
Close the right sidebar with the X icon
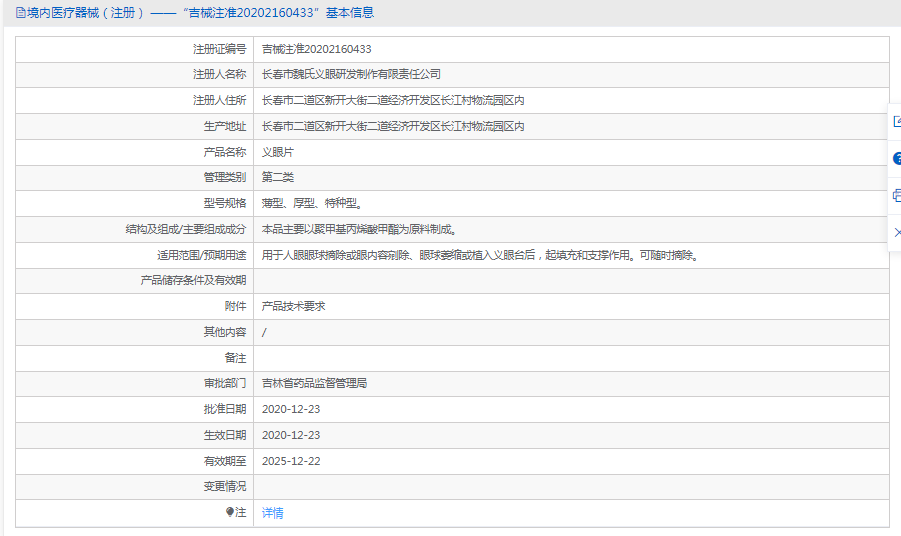click(x=897, y=232)
